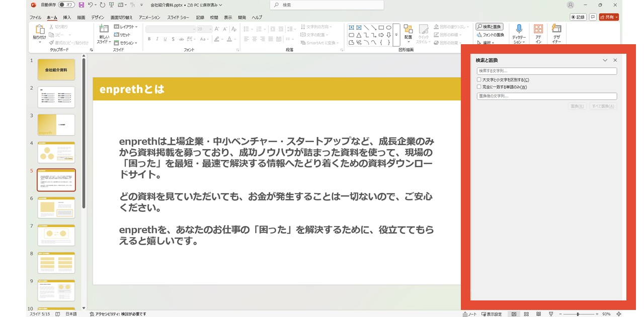Screen dimensions: 644x317
Task: Switch to reading view
Action: click(x=538, y=314)
